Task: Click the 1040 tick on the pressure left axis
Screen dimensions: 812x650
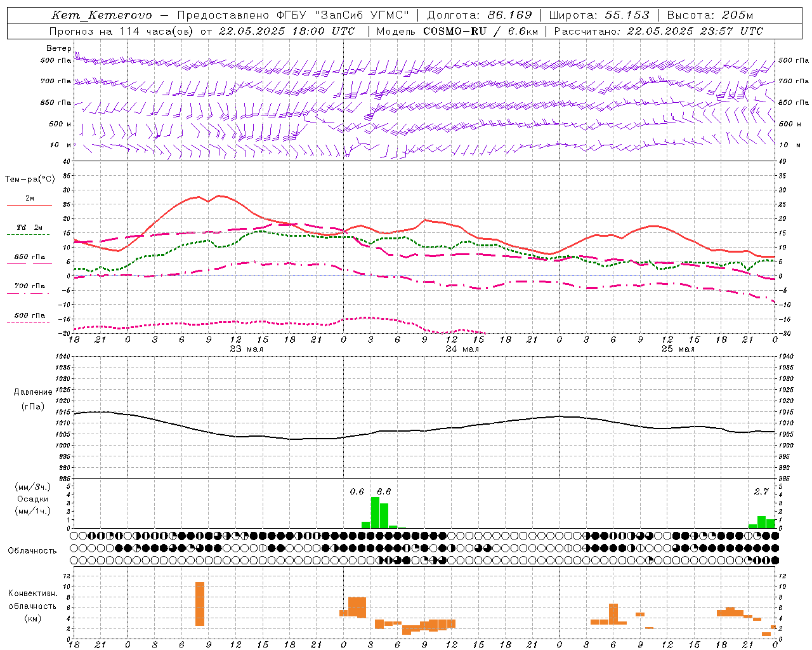Action: pyautogui.click(x=63, y=357)
